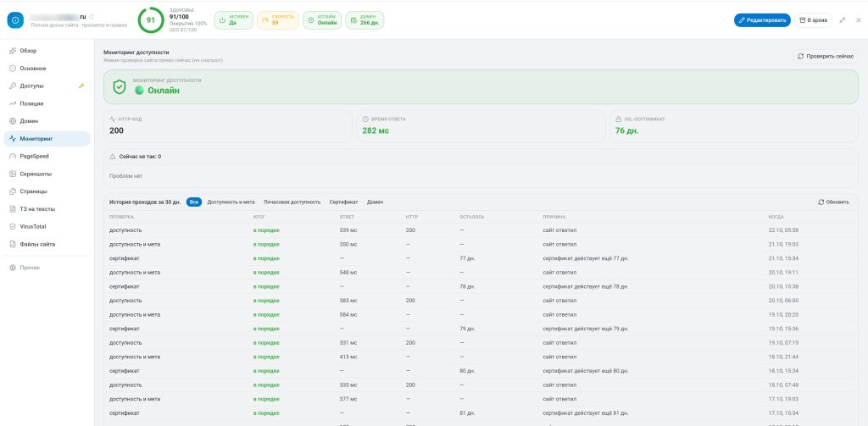The image size is (868, 426).
Task: Click the green Онлайн status text
Action: [x=164, y=91]
